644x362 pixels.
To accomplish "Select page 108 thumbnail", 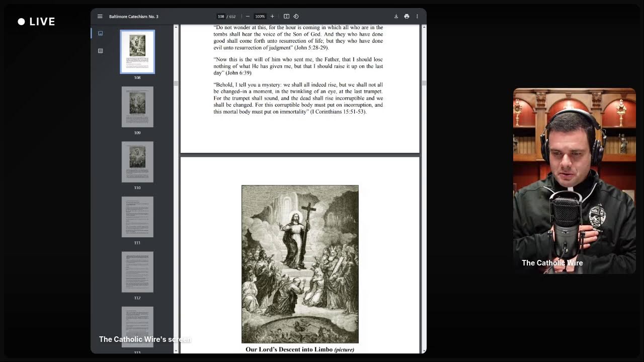I will 137,52.
